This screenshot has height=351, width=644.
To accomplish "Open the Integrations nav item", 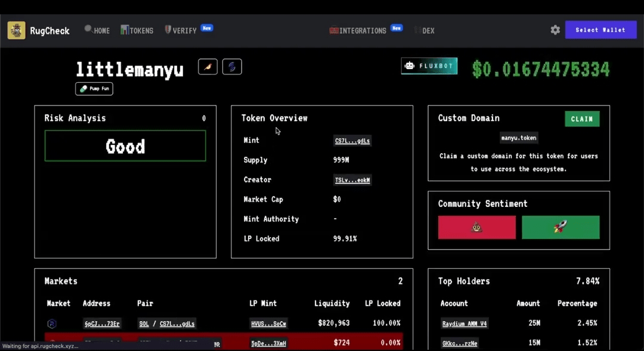I will [x=358, y=30].
